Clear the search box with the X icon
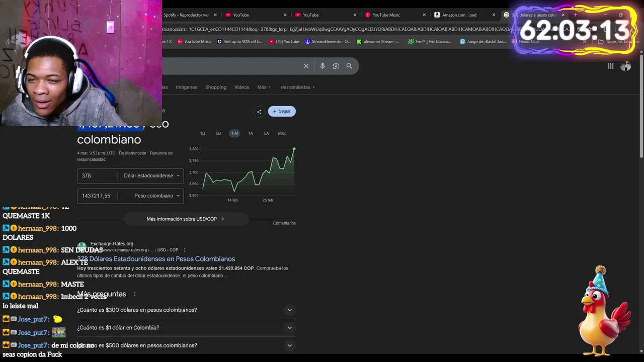 306,66
